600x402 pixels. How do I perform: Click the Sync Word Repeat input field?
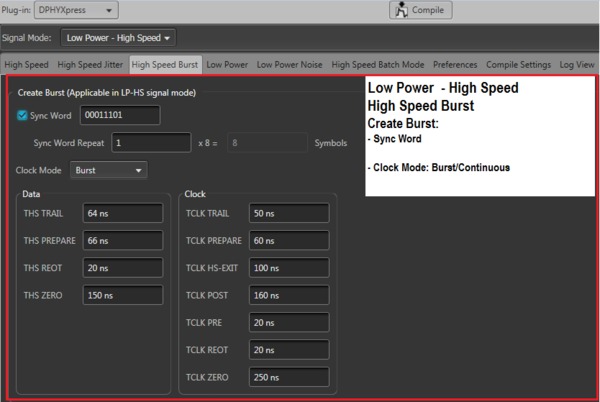(150, 143)
